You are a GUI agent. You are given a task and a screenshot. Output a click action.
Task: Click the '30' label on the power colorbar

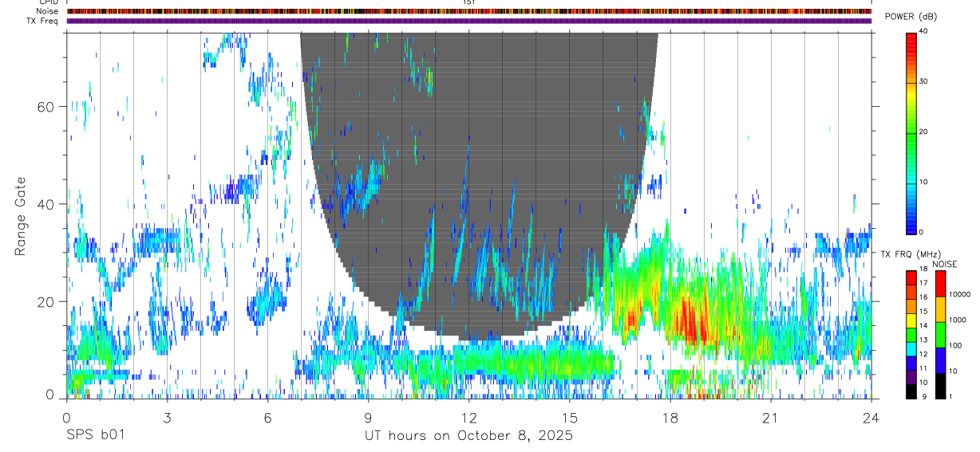pyautogui.click(x=925, y=81)
